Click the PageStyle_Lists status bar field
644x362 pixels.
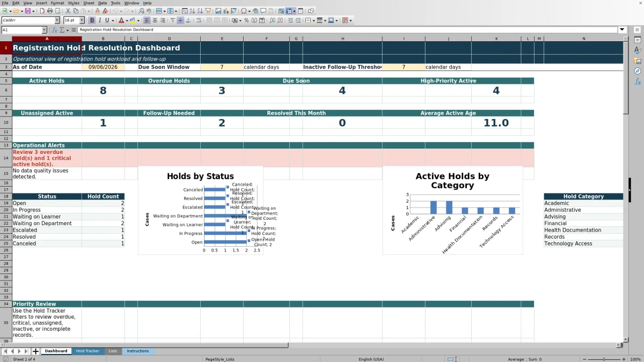[220, 359]
